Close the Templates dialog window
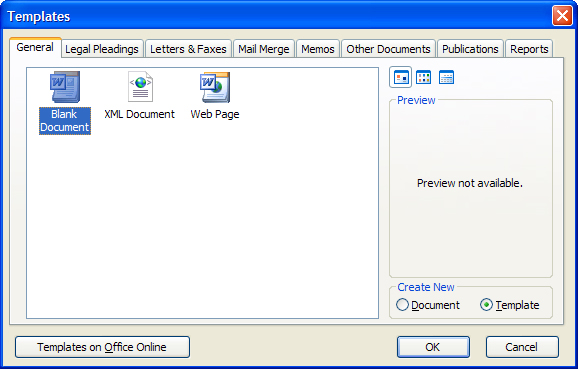 coord(562,15)
